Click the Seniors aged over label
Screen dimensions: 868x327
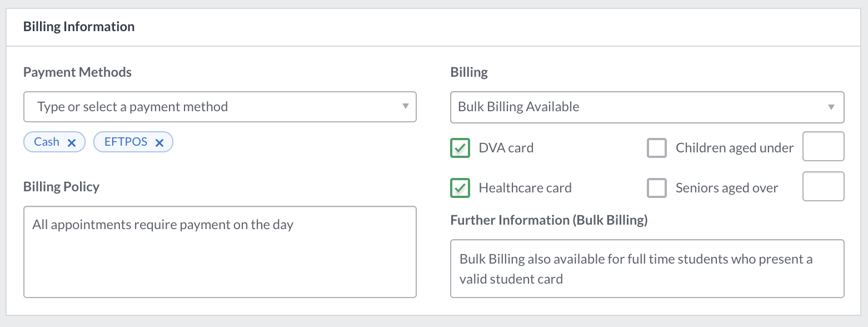[x=727, y=188]
